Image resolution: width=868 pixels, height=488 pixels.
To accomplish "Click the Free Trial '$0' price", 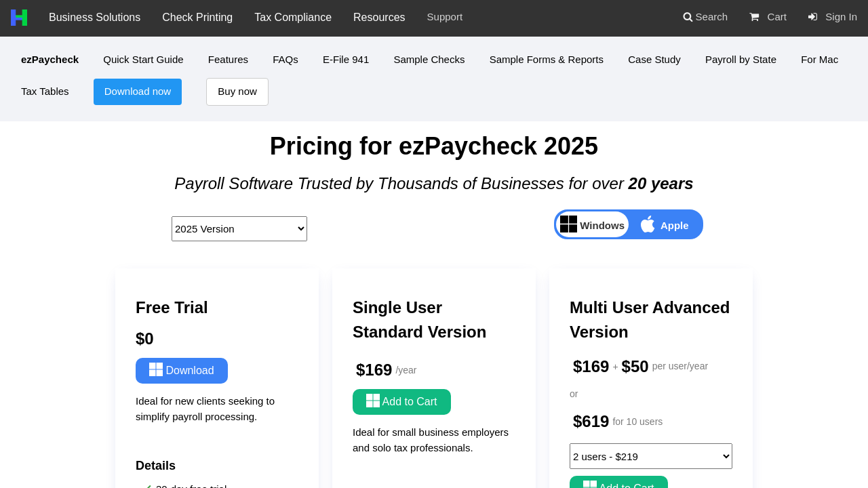I will (x=144, y=339).
